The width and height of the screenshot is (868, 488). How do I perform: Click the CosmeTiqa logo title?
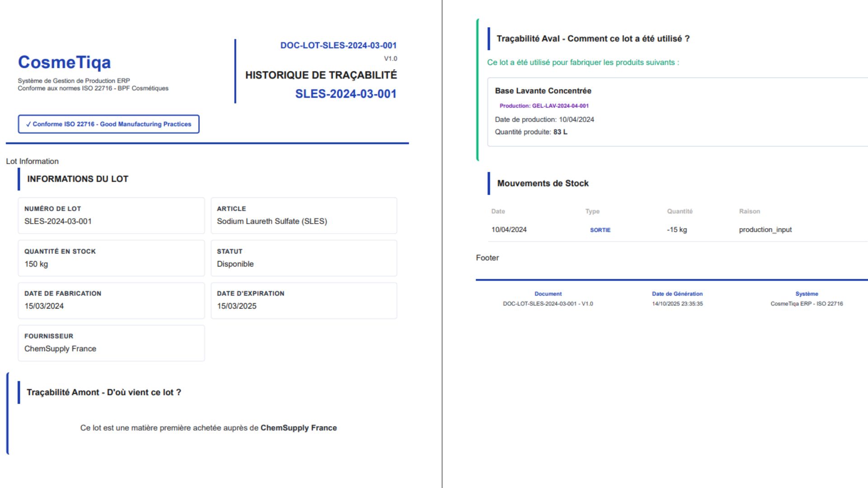(x=64, y=62)
